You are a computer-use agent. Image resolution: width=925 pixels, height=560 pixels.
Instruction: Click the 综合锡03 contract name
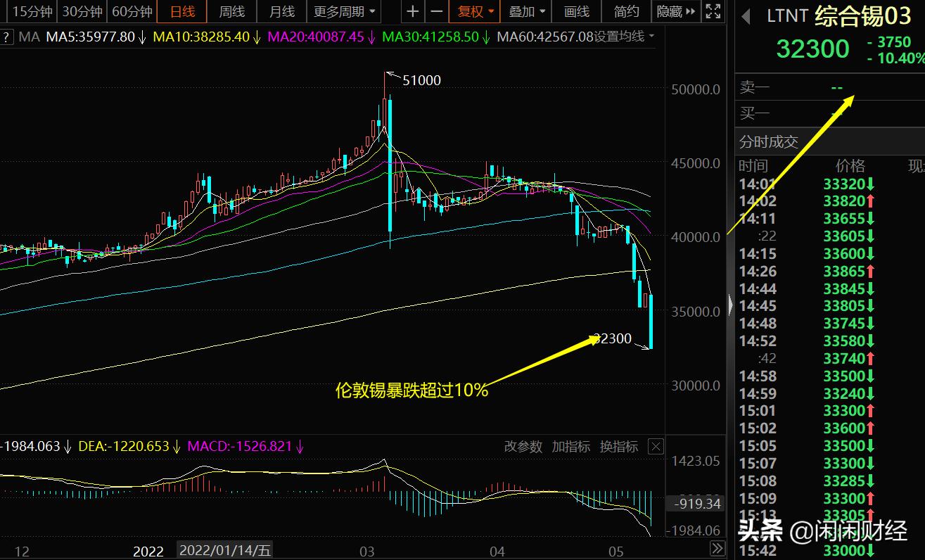(x=862, y=15)
